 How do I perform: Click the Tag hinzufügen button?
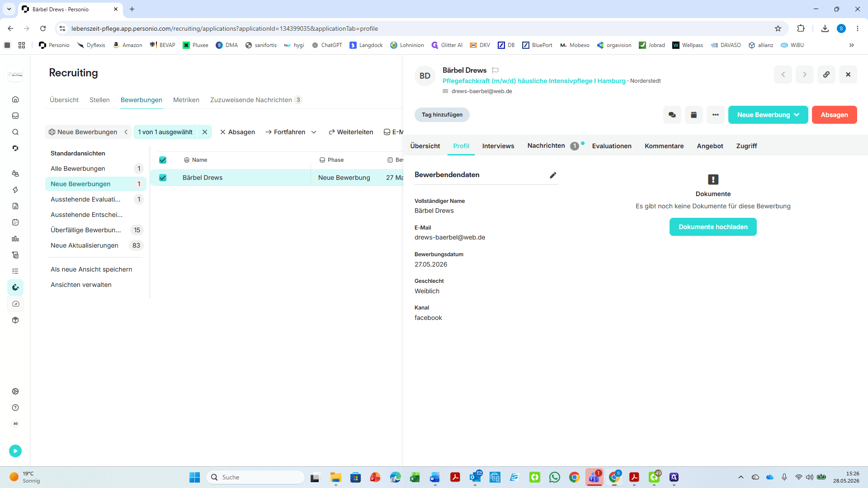pyautogui.click(x=442, y=115)
